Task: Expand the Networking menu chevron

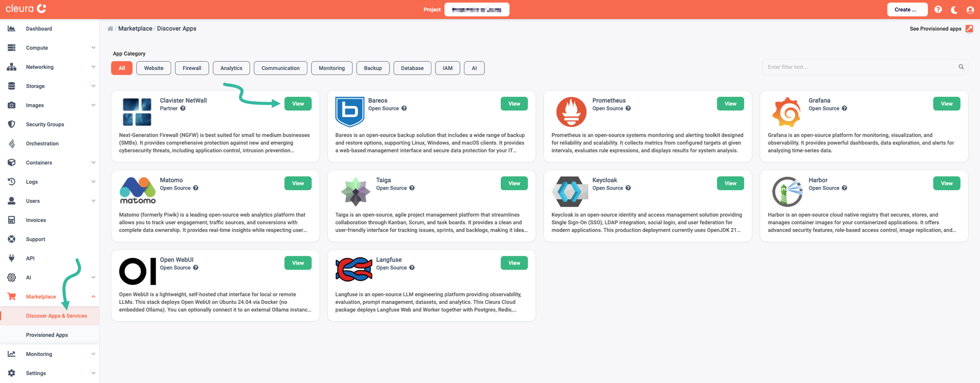Action: [x=93, y=67]
